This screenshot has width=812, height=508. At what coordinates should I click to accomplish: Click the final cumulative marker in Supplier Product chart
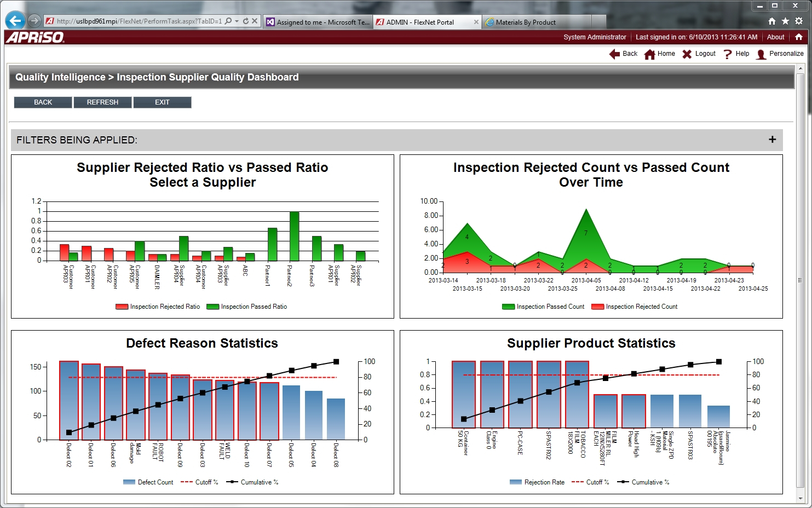coord(719,362)
